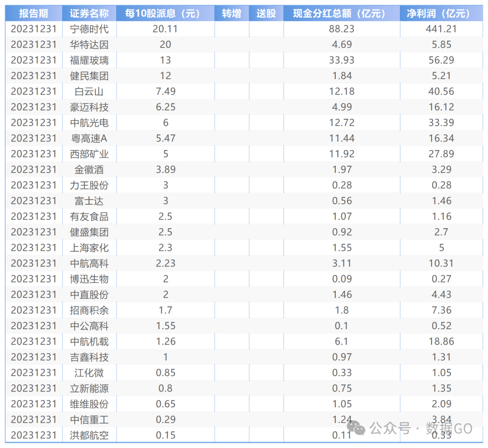Viewport: 488px width, 448px height.
Task: Click the dividend value 1.55
Action: point(165,325)
